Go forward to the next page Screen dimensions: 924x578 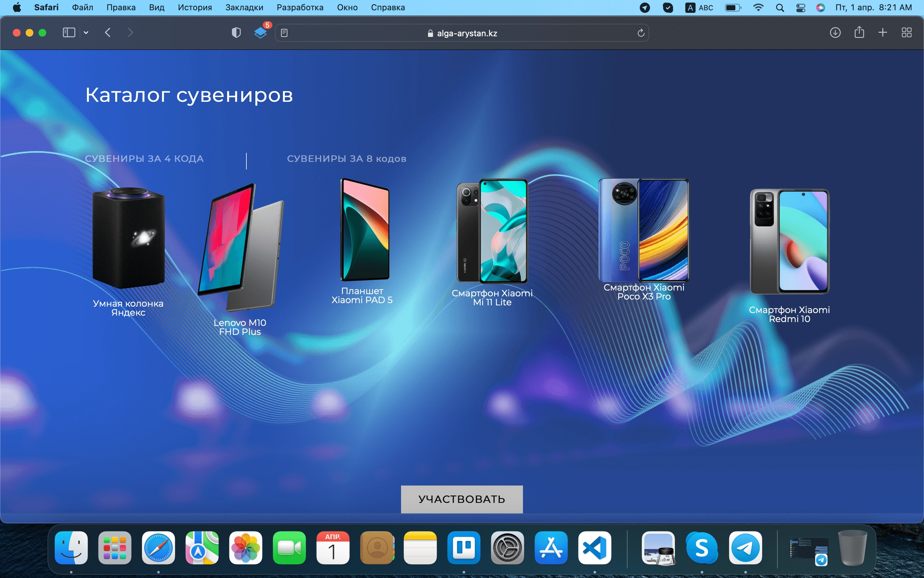coord(130,32)
